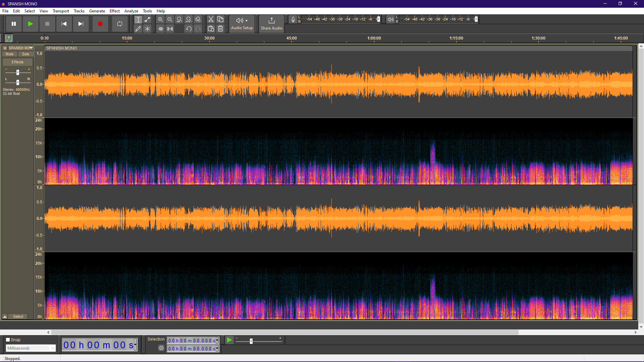Click the Stop transport button
Image resolution: width=644 pixels, height=362 pixels.
tap(47, 24)
